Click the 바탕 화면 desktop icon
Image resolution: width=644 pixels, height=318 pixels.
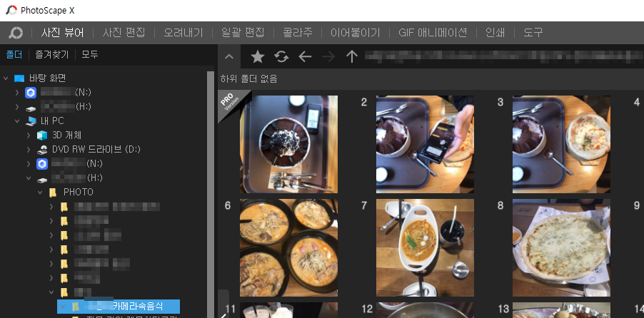coord(19,78)
